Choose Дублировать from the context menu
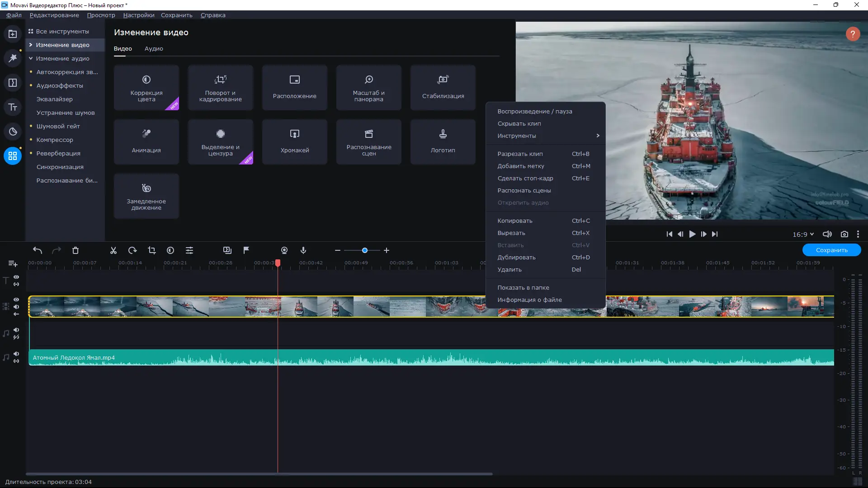The height and width of the screenshot is (488, 868). pos(516,257)
